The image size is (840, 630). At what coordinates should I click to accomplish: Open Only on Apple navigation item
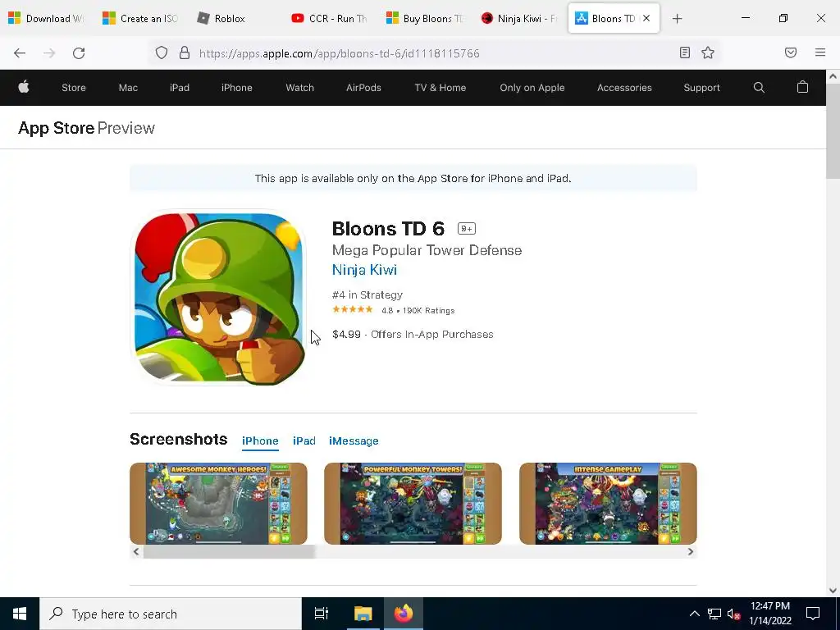click(x=532, y=87)
